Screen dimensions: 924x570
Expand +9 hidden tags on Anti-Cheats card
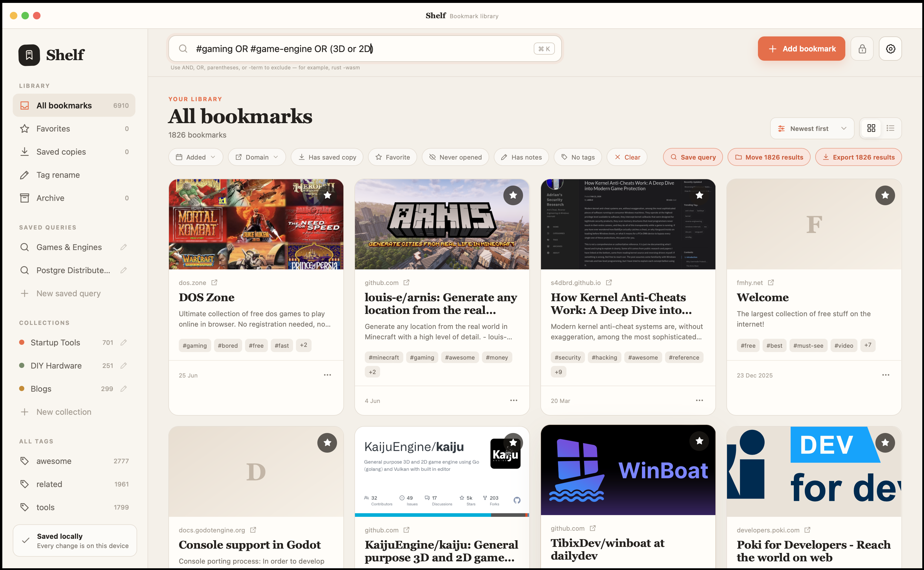coord(558,372)
